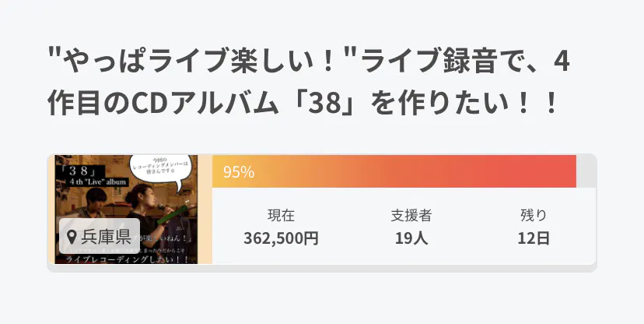The height and width of the screenshot is (324, 644).
Task: Select the 362,500円 amount value
Action: tap(281, 238)
